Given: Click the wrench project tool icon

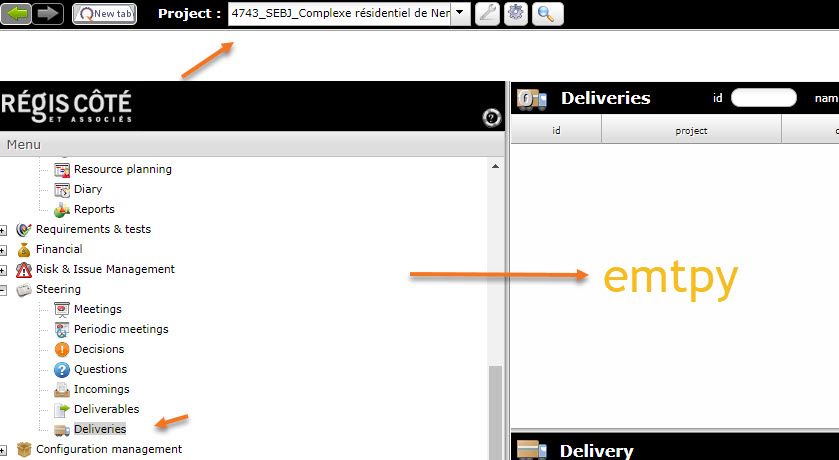Looking at the screenshot, I should (x=487, y=13).
